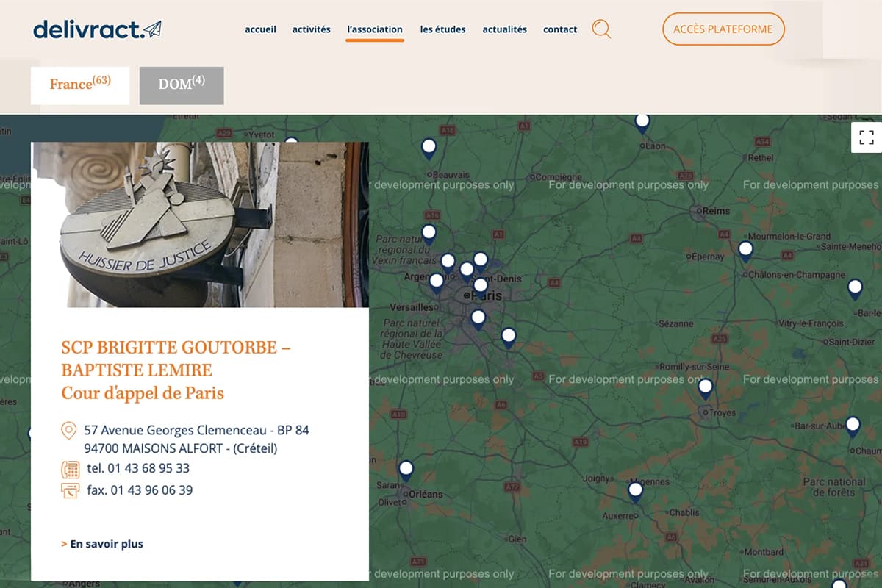Image resolution: width=882 pixels, height=588 pixels.
Task: Click the Huissier de Justice photo
Action: 200,224
